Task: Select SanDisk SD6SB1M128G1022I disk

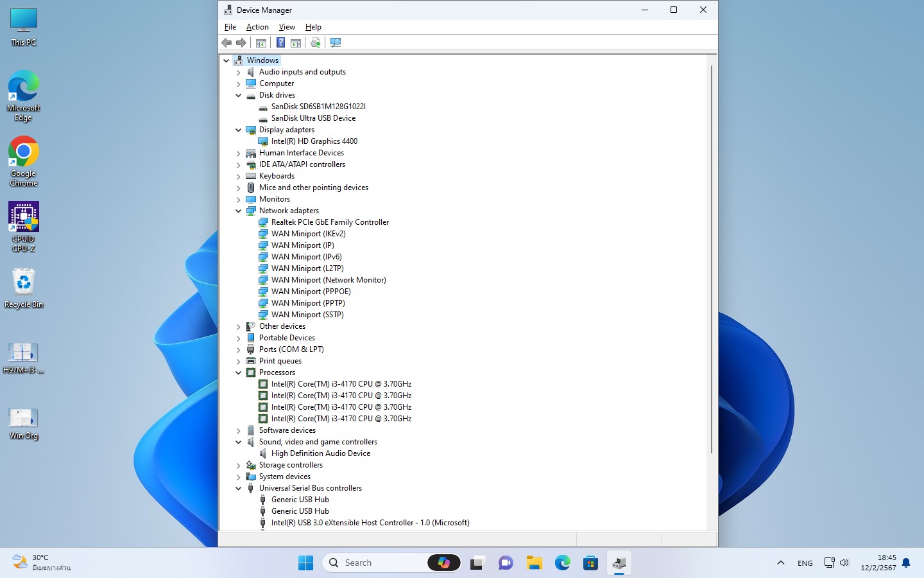Action: [318, 107]
